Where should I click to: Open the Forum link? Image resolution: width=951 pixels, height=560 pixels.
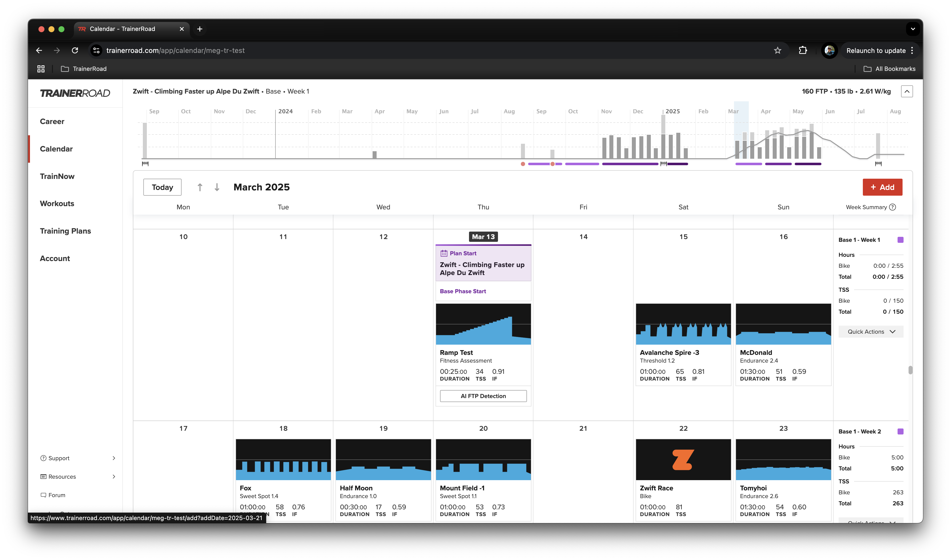point(53,495)
